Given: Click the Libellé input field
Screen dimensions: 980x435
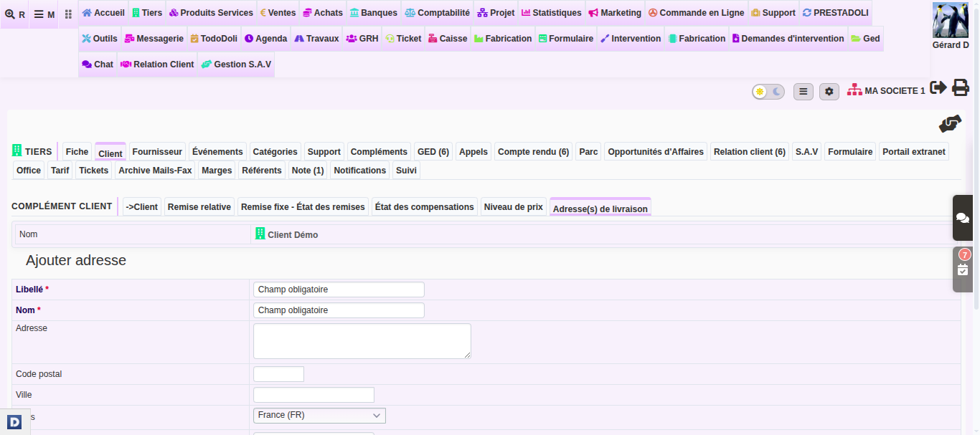Looking at the screenshot, I should click(339, 290).
